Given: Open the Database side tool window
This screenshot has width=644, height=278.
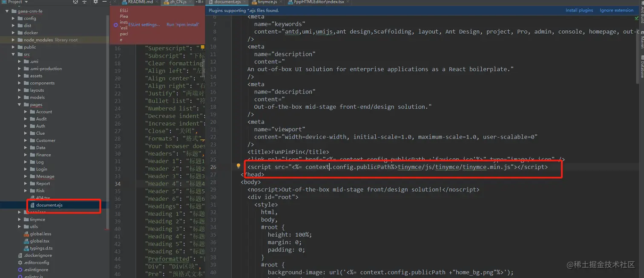Looking at the screenshot, I should coord(641,67).
